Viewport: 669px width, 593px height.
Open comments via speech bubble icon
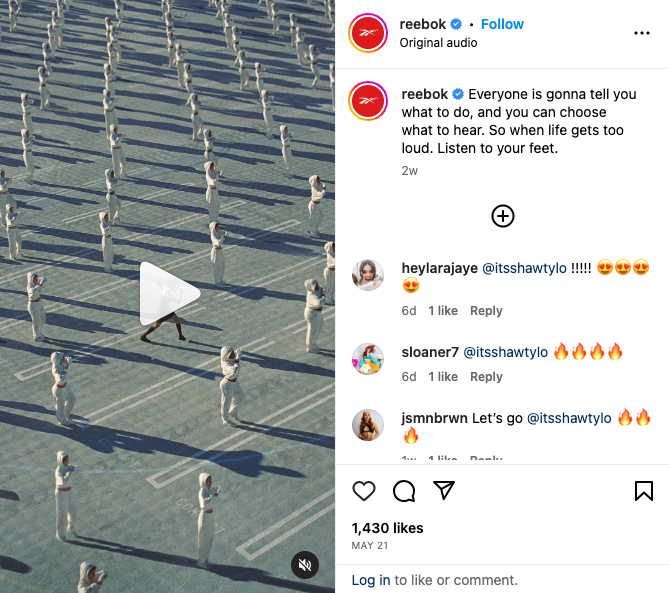404,491
